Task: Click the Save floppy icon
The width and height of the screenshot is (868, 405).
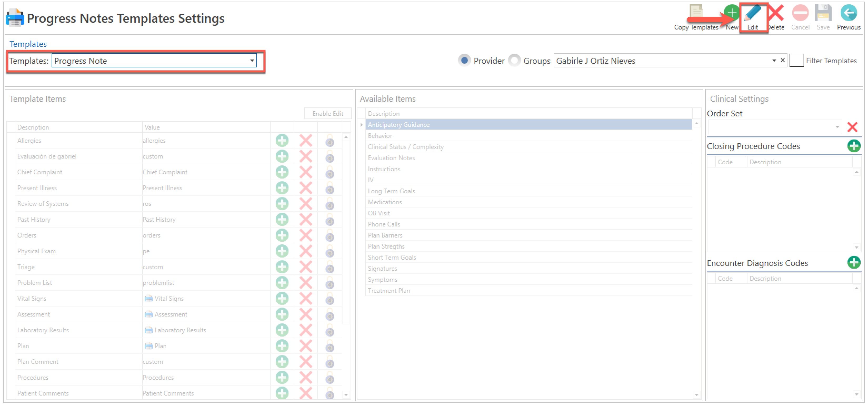Action: (823, 13)
